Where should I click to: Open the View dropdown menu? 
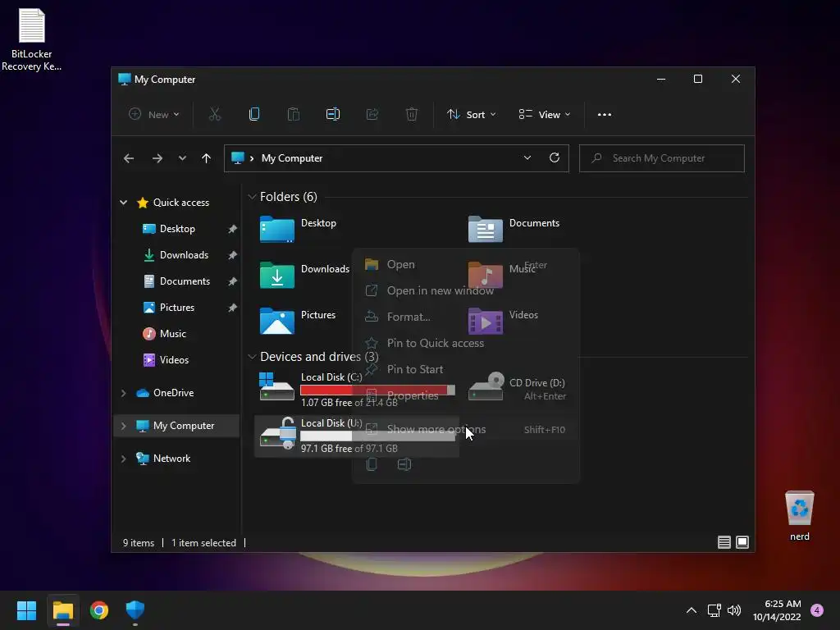[545, 114]
